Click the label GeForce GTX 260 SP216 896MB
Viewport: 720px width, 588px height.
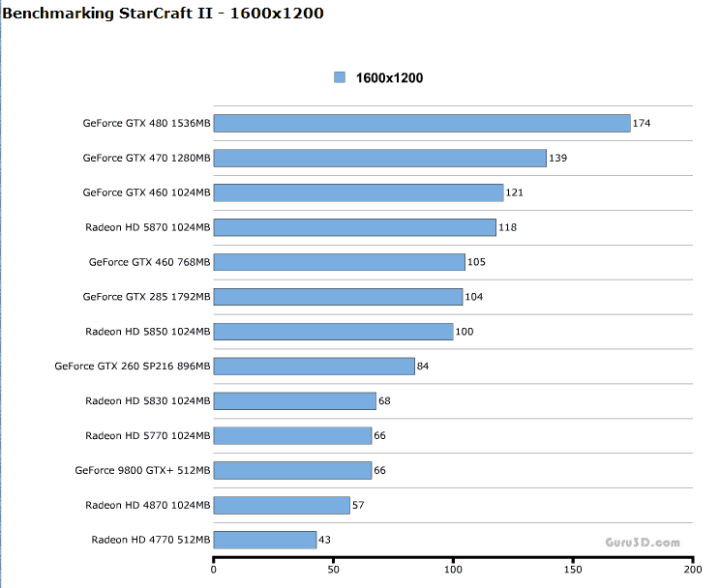click(133, 366)
